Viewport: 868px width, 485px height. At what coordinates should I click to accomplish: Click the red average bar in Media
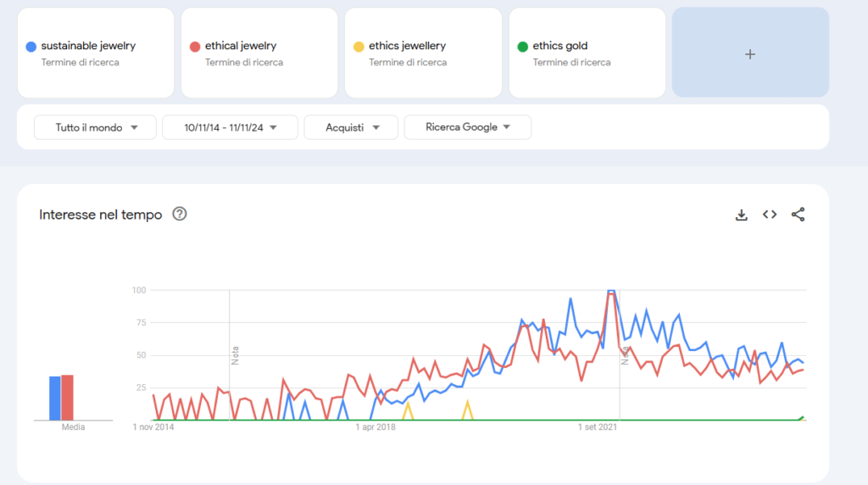pos(68,398)
